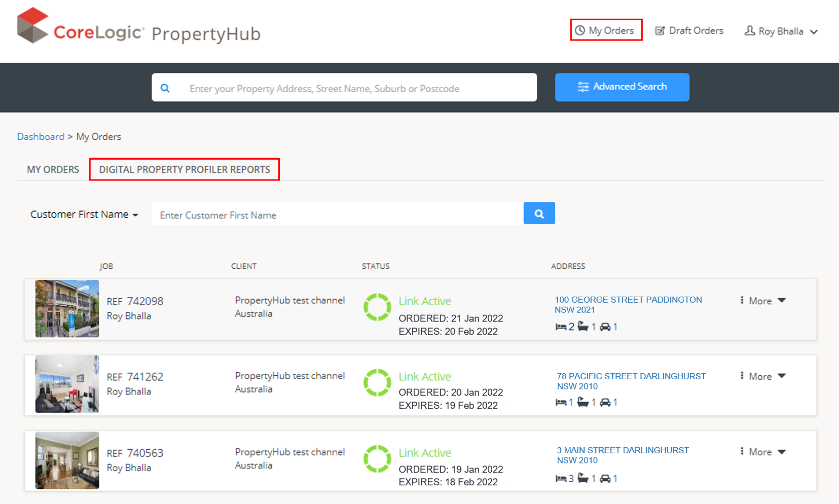This screenshot has height=504, width=839.
Task: Click REF 740563 text
Action: pos(135,453)
